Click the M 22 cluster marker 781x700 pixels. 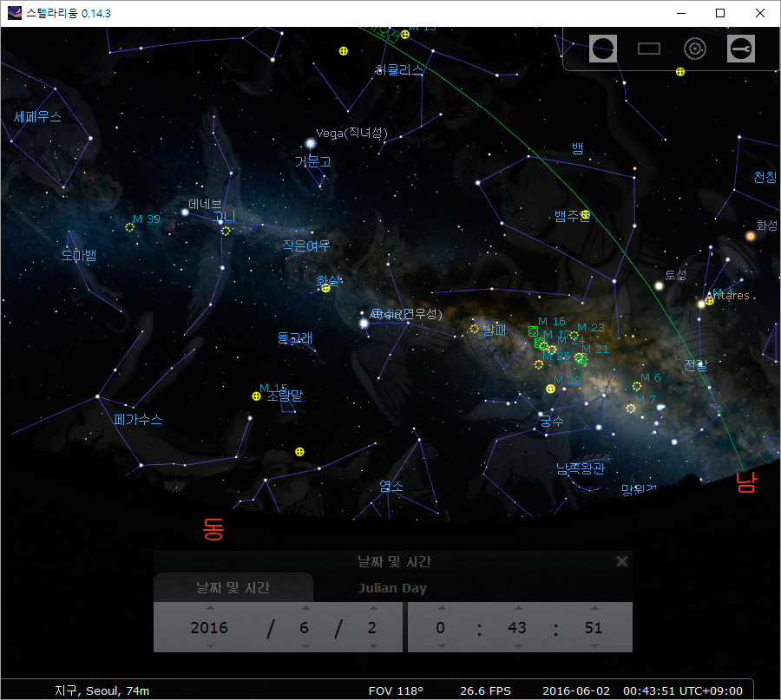tap(550, 389)
